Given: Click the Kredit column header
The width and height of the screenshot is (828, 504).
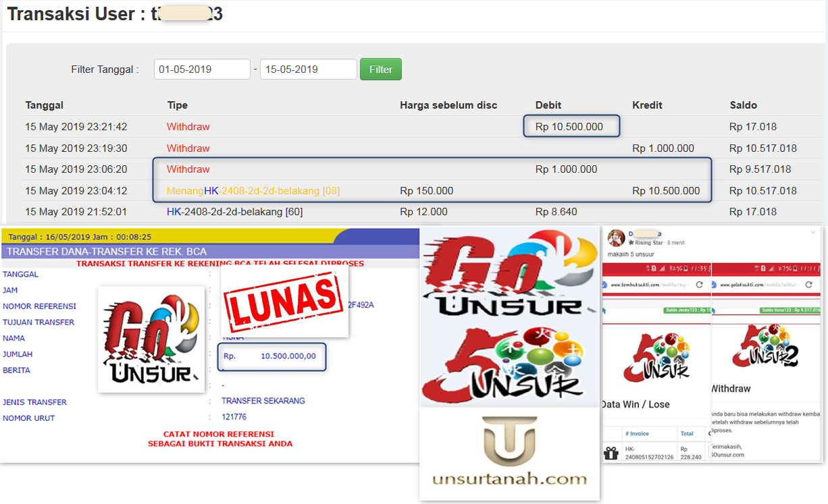Looking at the screenshot, I should pos(647,105).
